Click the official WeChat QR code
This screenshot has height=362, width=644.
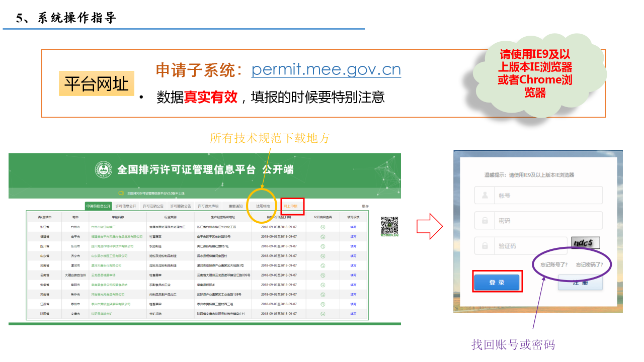click(389, 225)
